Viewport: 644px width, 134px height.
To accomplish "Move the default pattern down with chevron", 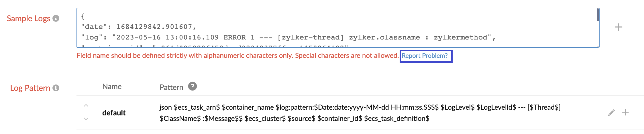I will click(x=86, y=119).
